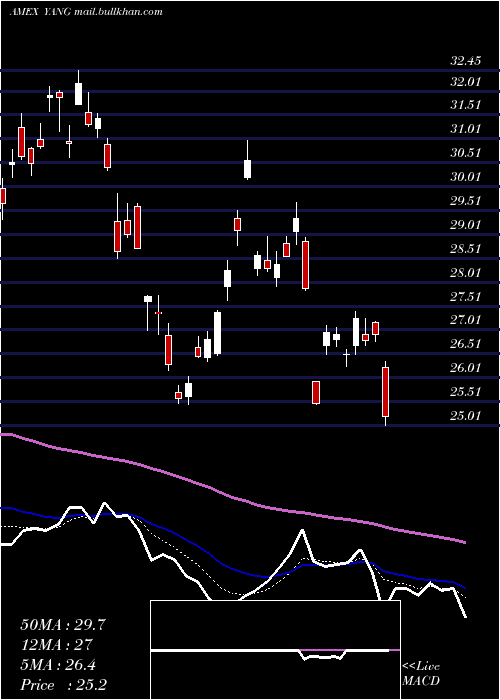
Task: Click the 28.51 price level label
Action: coord(466,249)
